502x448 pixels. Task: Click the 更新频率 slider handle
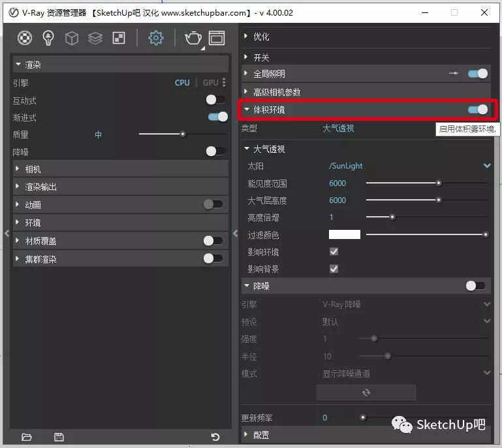click(x=363, y=417)
